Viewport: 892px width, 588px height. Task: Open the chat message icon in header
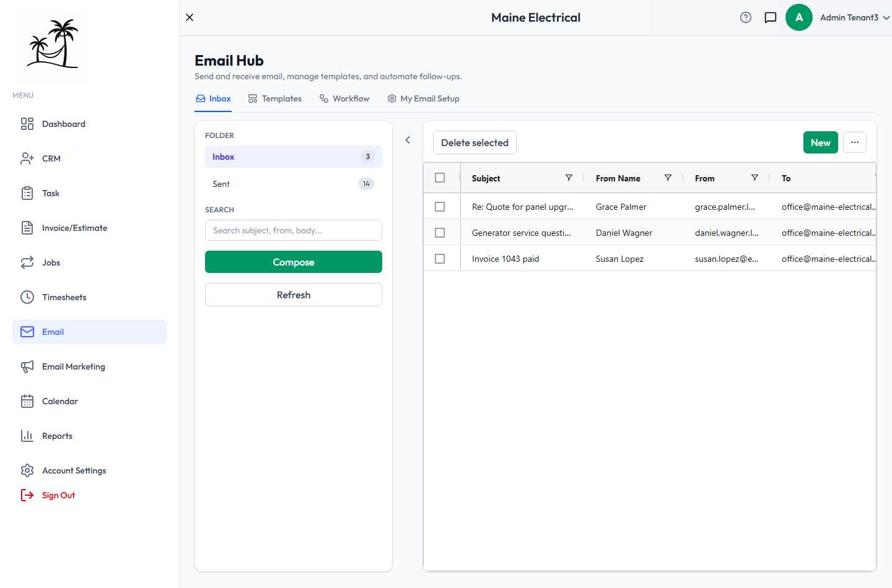coord(771,17)
